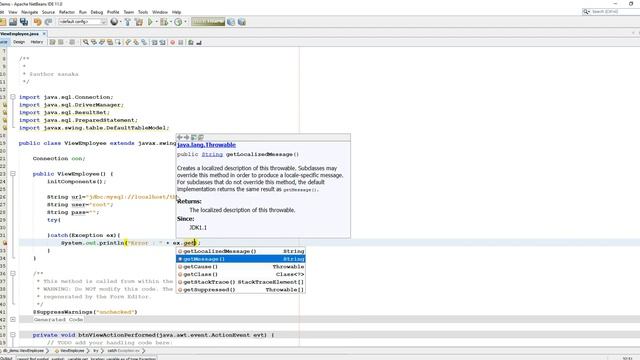Collapse the btnViewActionPerformed method fold
This screenshot has width=640, height=360.
(x=13, y=335)
